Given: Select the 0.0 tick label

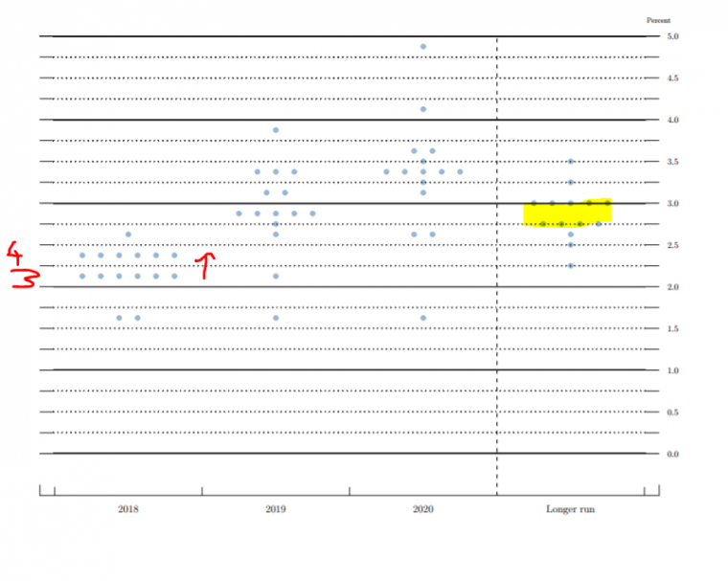Looking at the screenshot, I should coord(672,454).
